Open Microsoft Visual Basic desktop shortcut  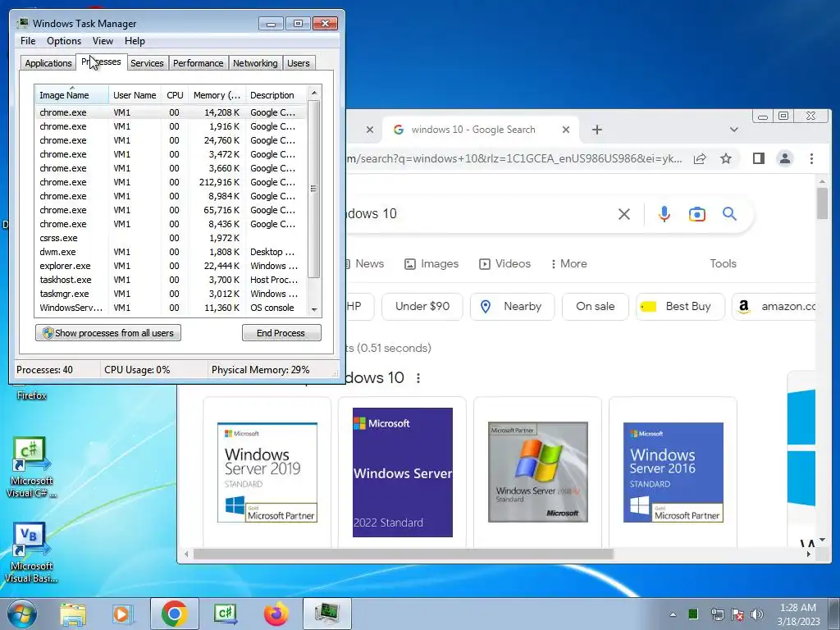click(31, 553)
